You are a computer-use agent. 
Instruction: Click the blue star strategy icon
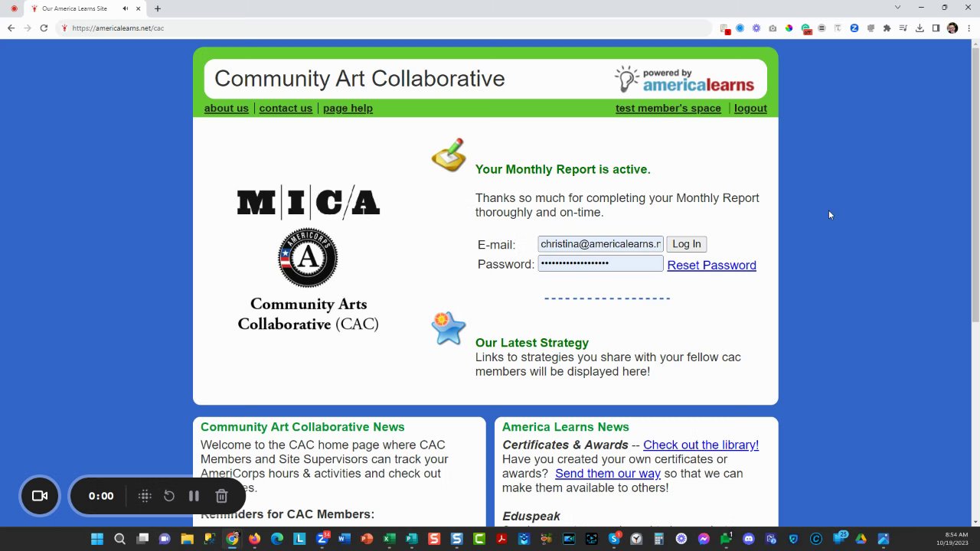tap(449, 328)
